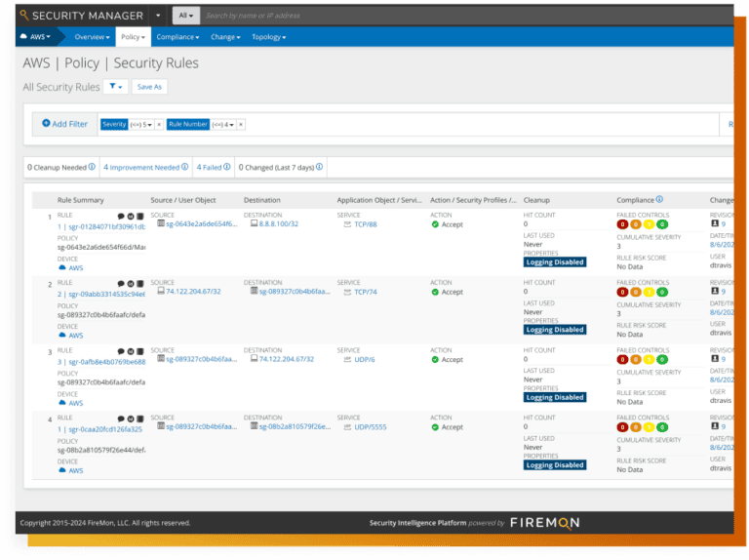Click the comment icon in rule row 1
Image resolution: width=749 pixels, height=560 pixels.
pos(120,215)
